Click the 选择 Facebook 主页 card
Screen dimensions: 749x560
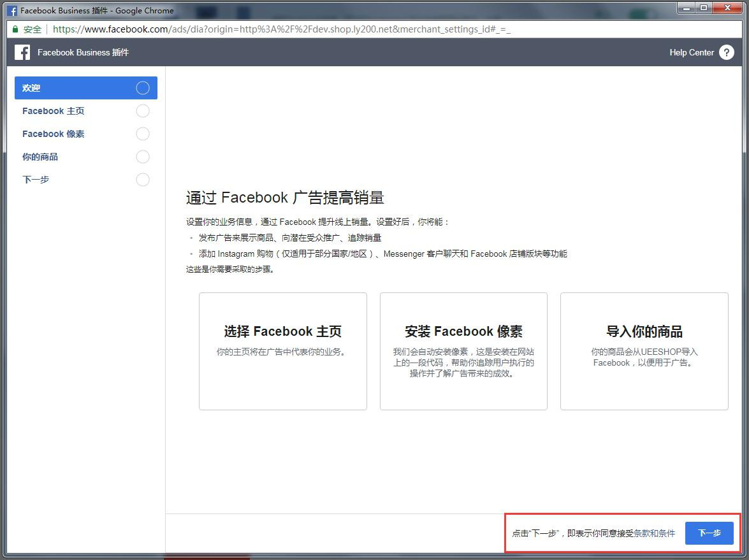pyautogui.click(x=283, y=352)
